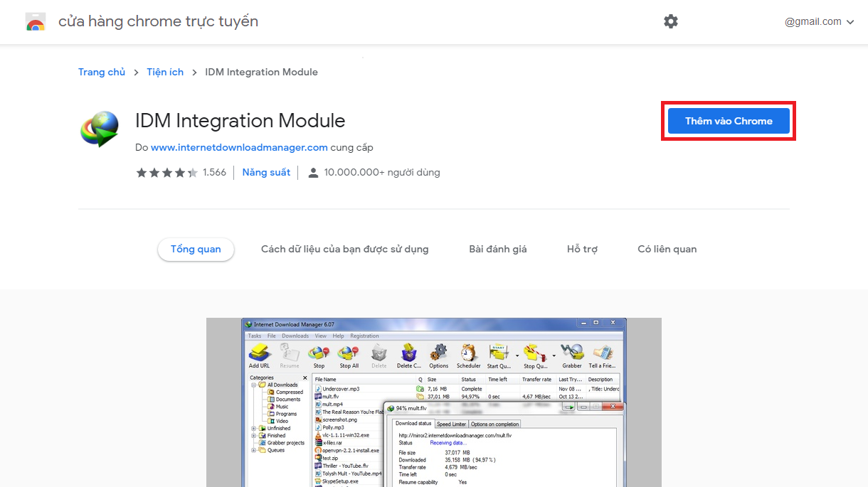This screenshot has width=868, height=487.
Task: Select Polly.mp3 file in IDM preview
Action: coord(334,427)
